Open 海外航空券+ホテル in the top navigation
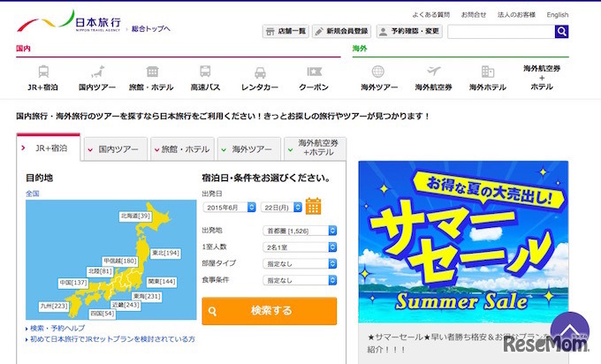 point(542,78)
